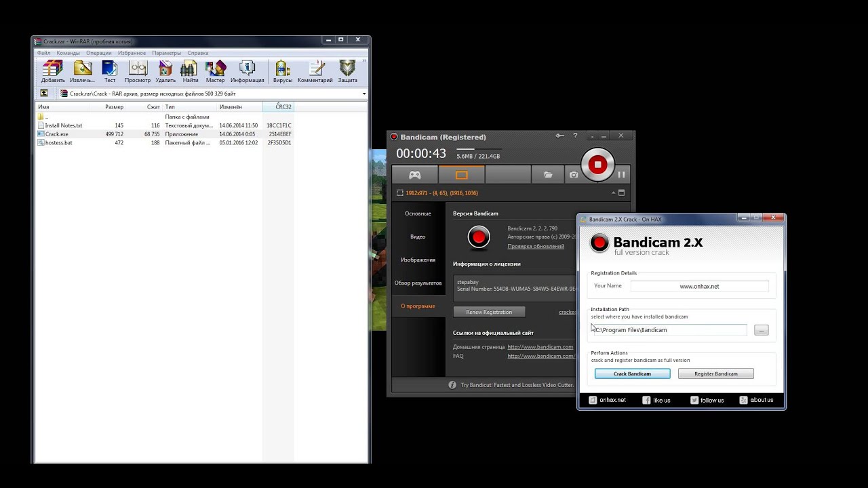Click the Проверка обновлений link

[x=536, y=246]
